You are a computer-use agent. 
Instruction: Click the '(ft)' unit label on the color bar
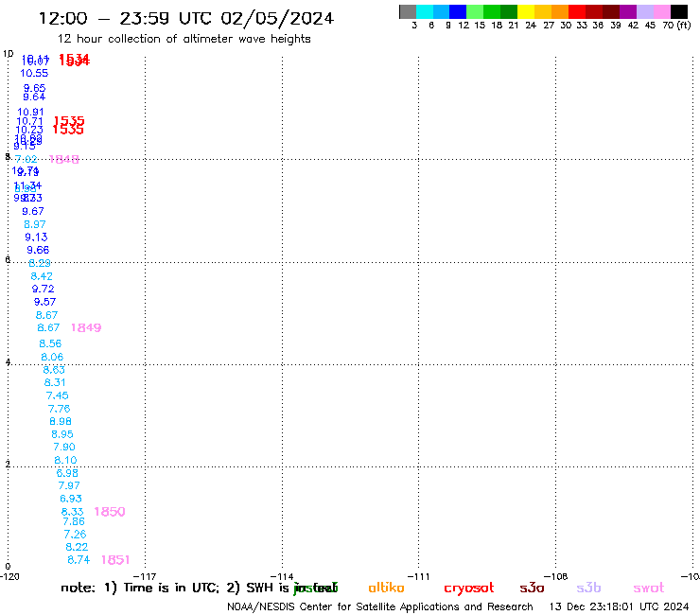tap(684, 25)
